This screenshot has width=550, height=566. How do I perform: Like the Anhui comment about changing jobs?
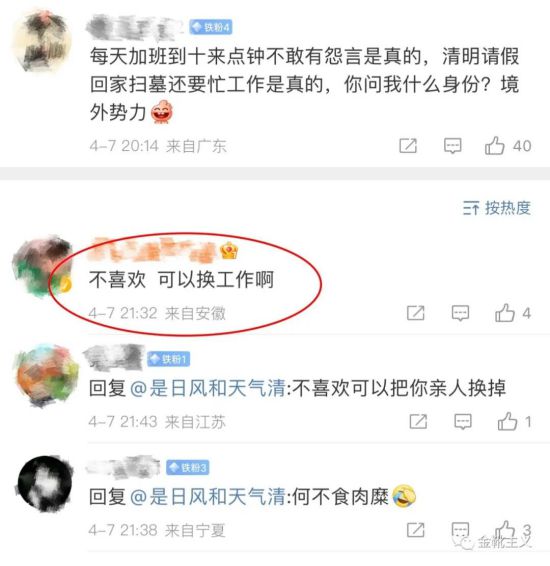tap(505, 313)
